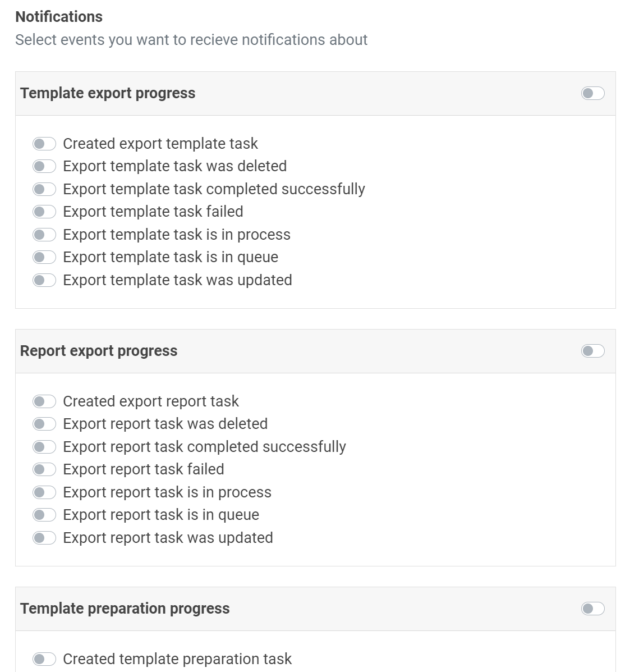The width and height of the screenshot is (630, 672).
Task: Toggle Export report task was updated
Action: coord(44,538)
